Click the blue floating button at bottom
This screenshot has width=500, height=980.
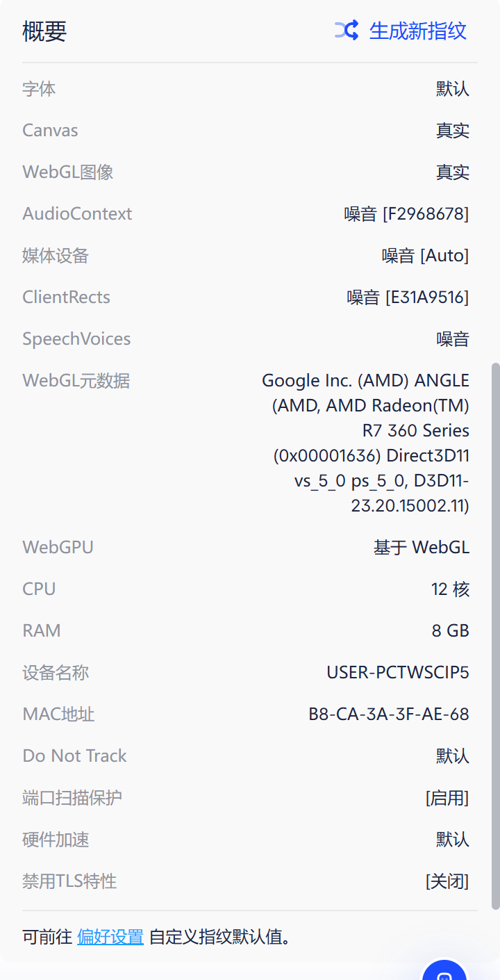click(x=444, y=972)
